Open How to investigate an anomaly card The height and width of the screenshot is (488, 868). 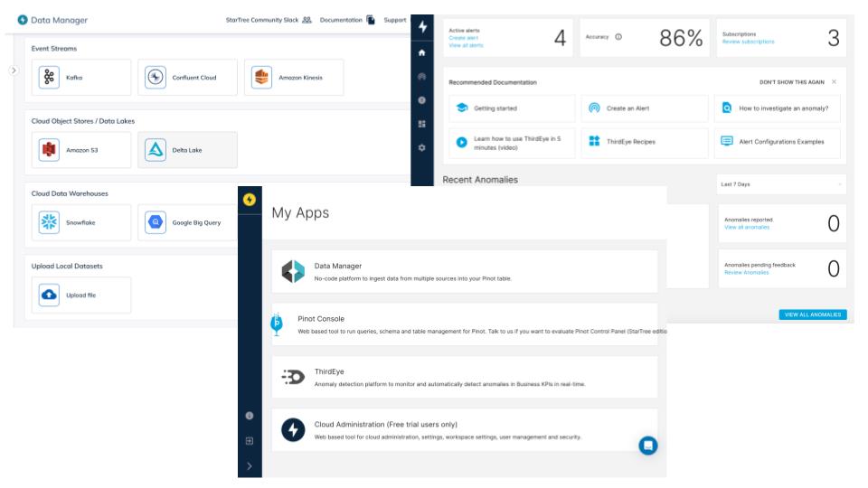click(778, 108)
